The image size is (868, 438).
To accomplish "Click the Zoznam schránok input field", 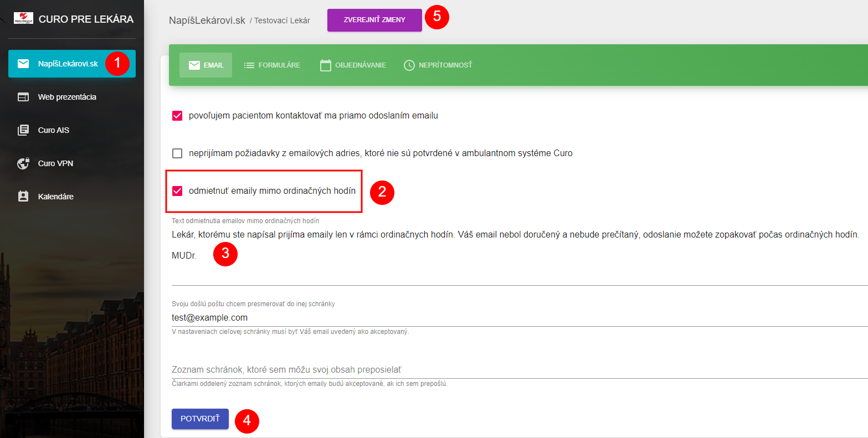I will [520, 370].
